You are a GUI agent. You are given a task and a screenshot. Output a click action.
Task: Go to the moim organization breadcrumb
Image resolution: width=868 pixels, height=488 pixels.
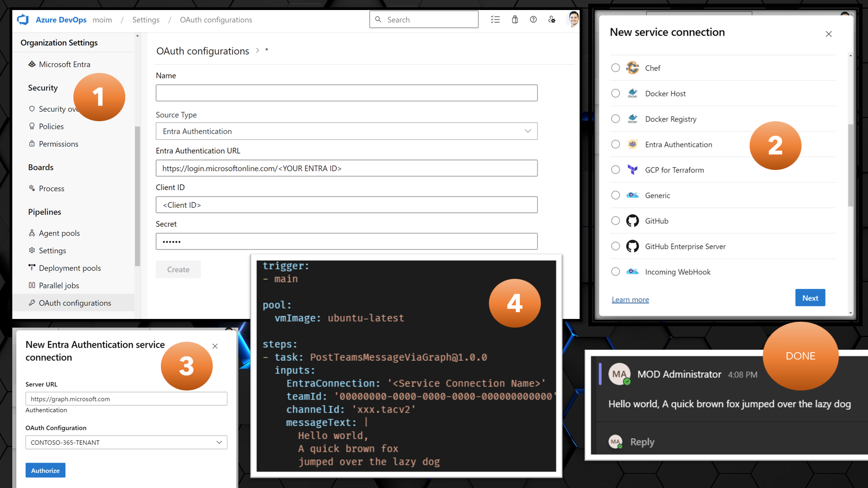(102, 20)
